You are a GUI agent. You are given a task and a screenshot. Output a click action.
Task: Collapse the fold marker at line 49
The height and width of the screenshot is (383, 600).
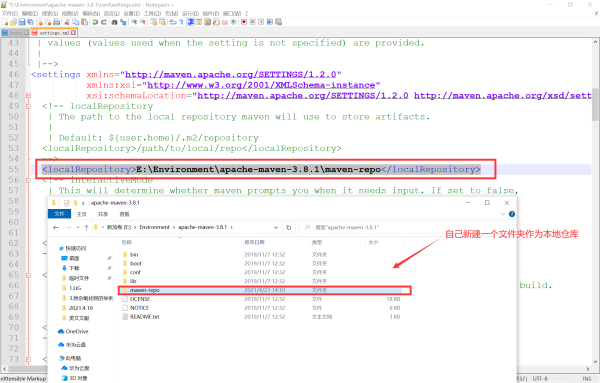(x=28, y=106)
